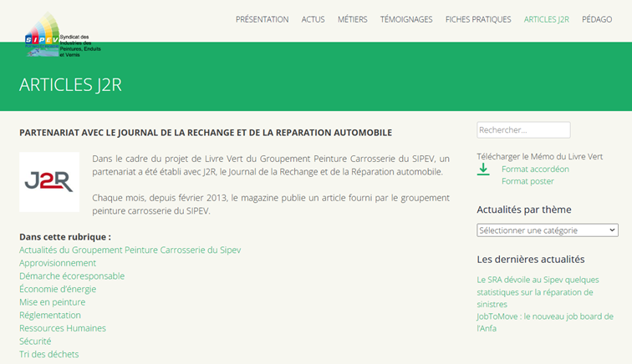Open the TÉMOIGNAGES menu item
Viewport: 632px width, 364px height.
click(x=406, y=19)
